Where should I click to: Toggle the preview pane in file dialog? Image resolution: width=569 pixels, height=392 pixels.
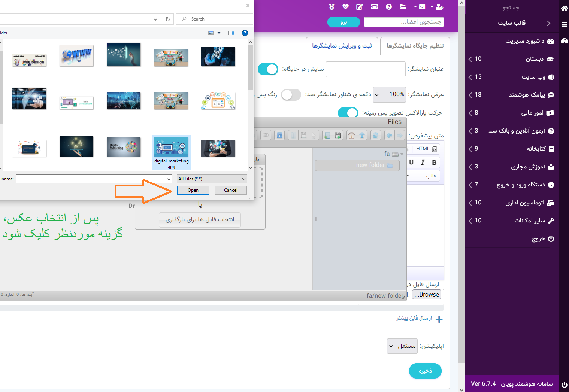tap(231, 33)
